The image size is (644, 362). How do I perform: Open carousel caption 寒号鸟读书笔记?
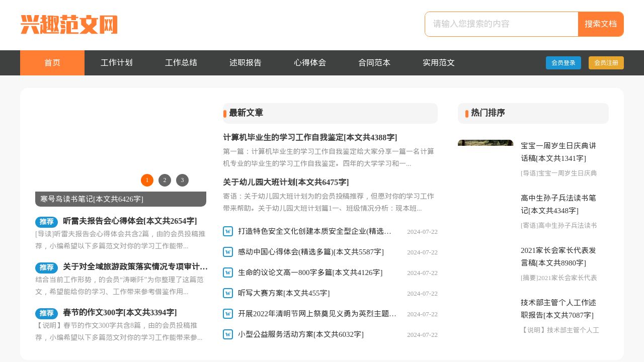click(121, 199)
